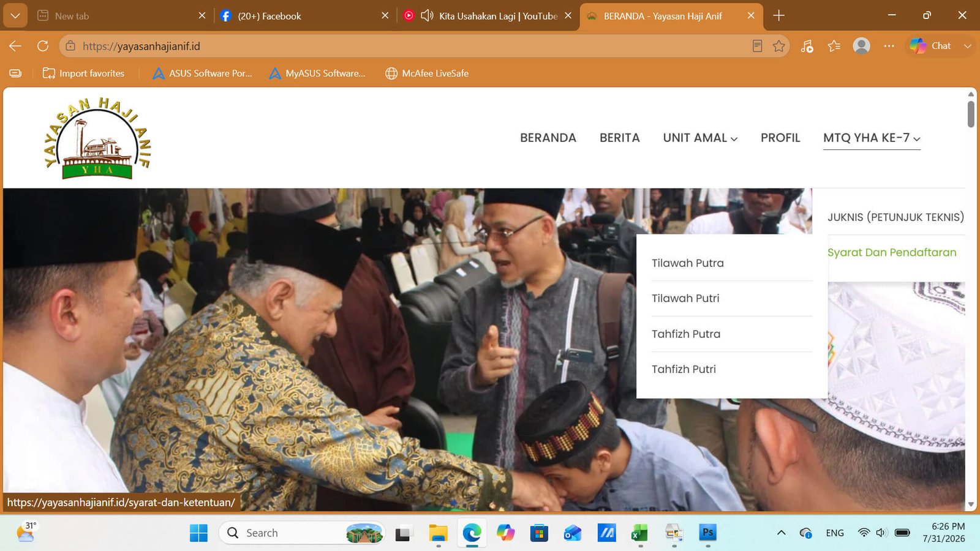Open the weather widget showing 31°
Screen dimensions: 980x551
click(26, 533)
